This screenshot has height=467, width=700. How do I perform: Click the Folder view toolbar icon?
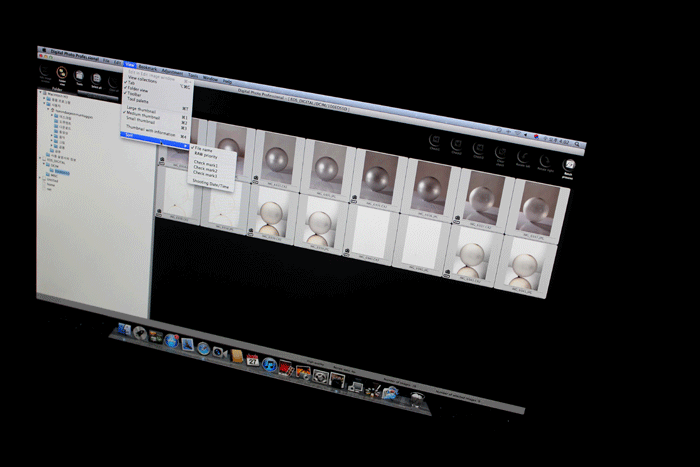coord(62,74)
